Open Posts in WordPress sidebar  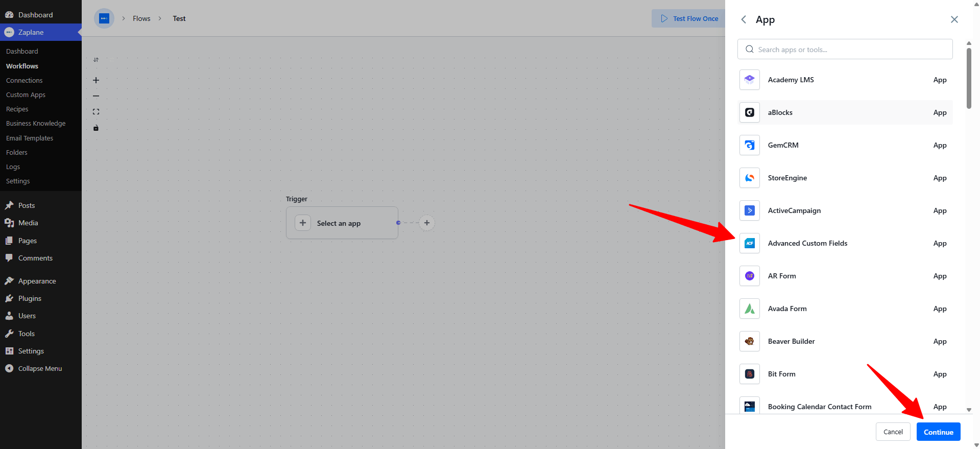[x=41, y=205]
